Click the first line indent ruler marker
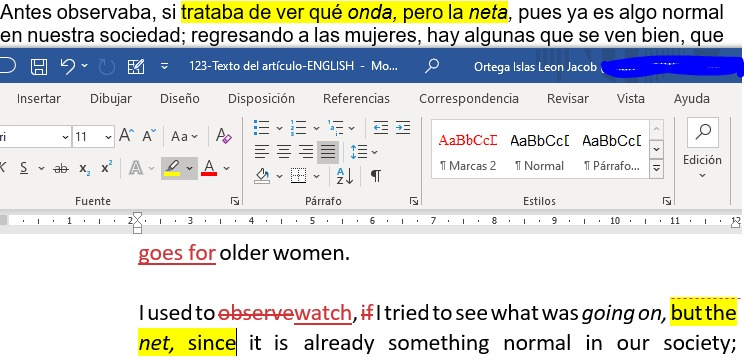744x362 pixels. point(137,217)
